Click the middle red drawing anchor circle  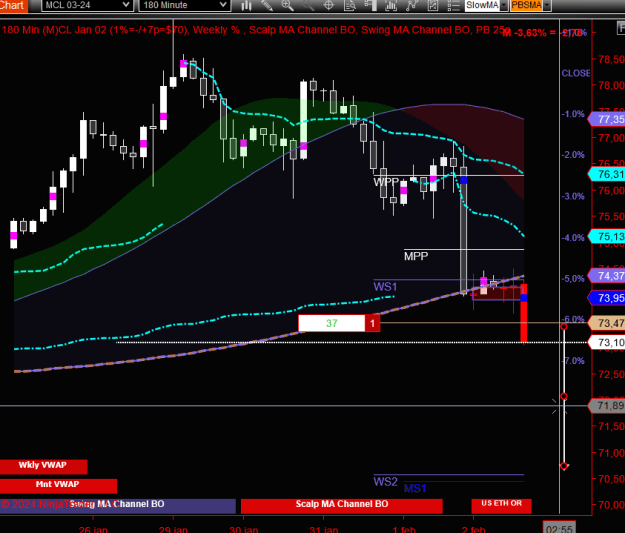pyautogui.click(x=564, y=396)
